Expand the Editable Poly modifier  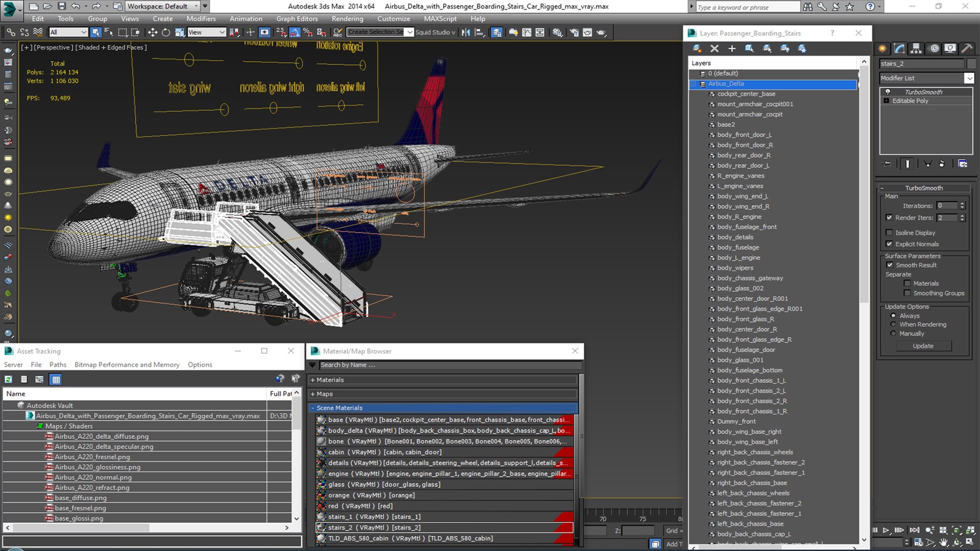(x=887, y=101)
